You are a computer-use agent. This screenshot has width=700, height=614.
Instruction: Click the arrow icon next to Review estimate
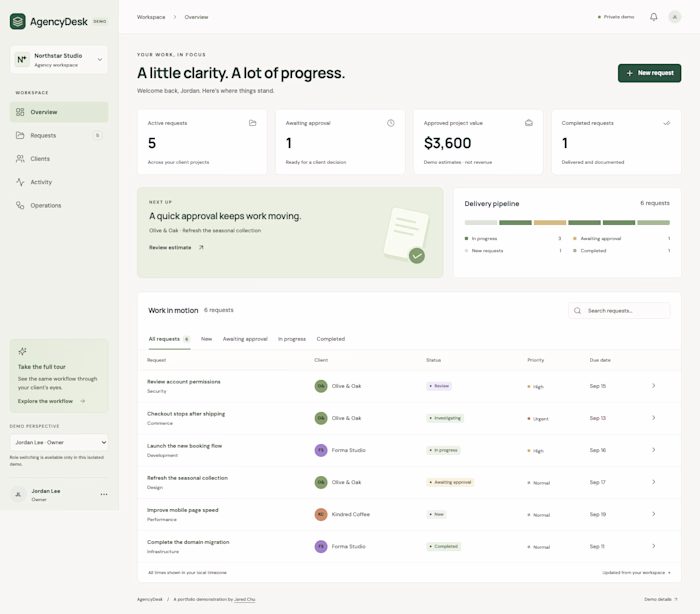click(201, 247)
